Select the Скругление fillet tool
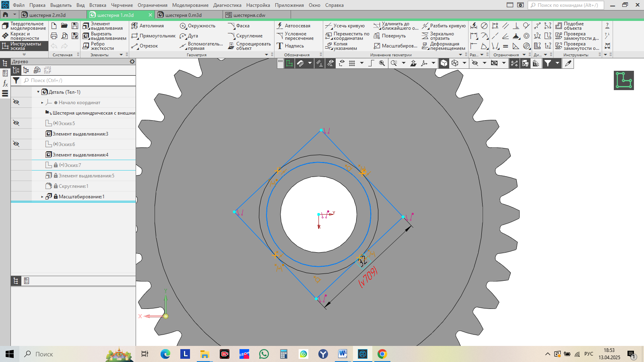 (245, 36)
